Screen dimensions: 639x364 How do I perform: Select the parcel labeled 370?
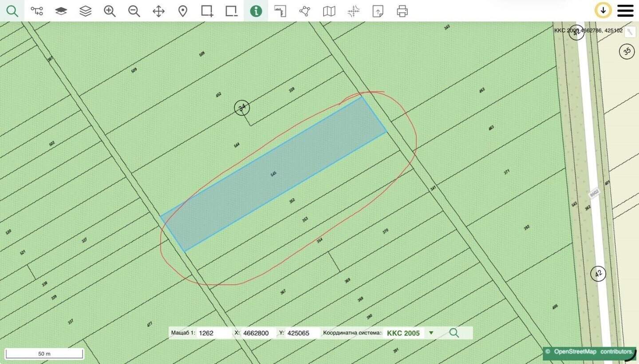385,231
